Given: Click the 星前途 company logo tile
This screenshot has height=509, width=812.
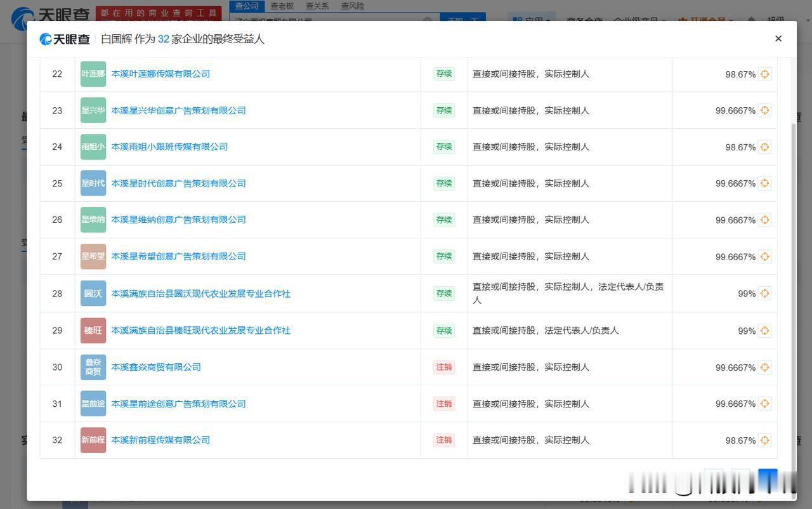Looking at the screenshot, I should tap(93, 404).
